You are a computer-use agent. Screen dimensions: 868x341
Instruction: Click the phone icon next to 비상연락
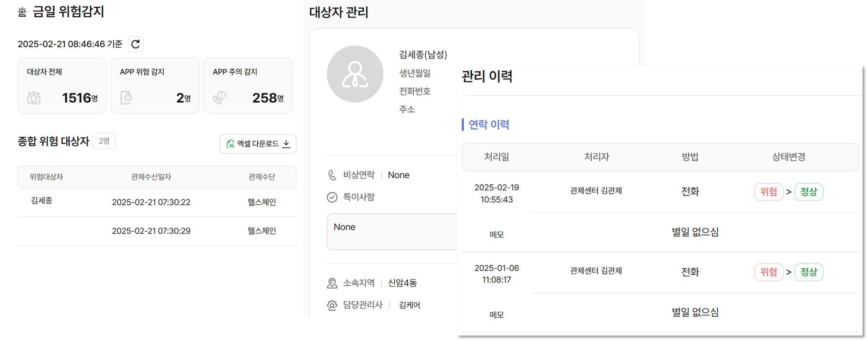(x=332, y=175)
